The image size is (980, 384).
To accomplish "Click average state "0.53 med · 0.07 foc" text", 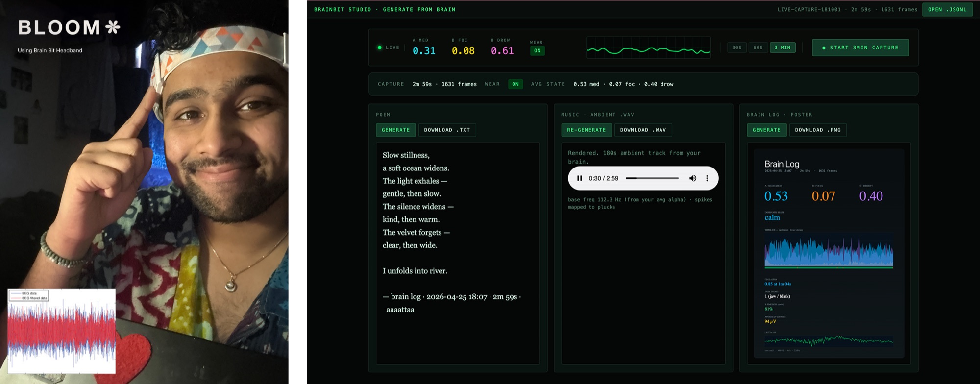I will click(x=623, y=84).
